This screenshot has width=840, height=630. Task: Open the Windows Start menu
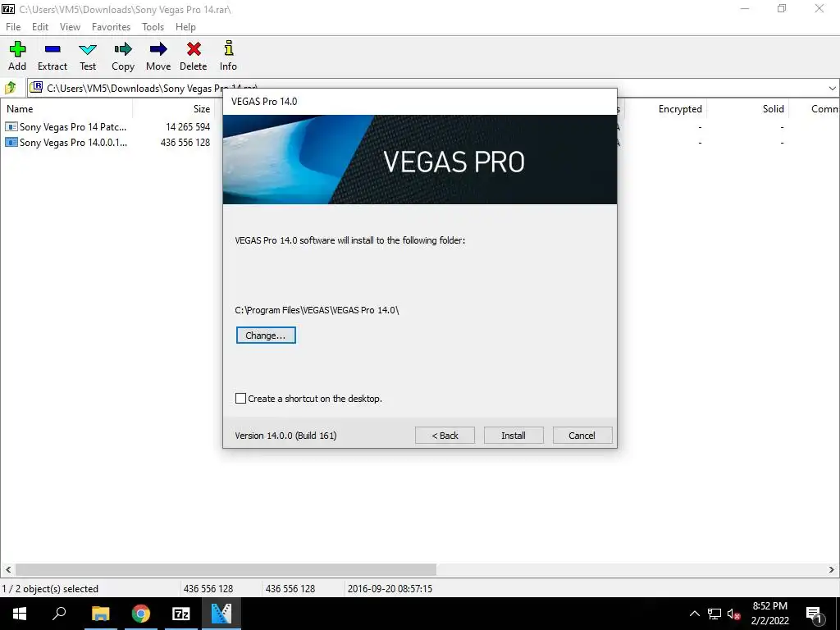pos(20,614)
